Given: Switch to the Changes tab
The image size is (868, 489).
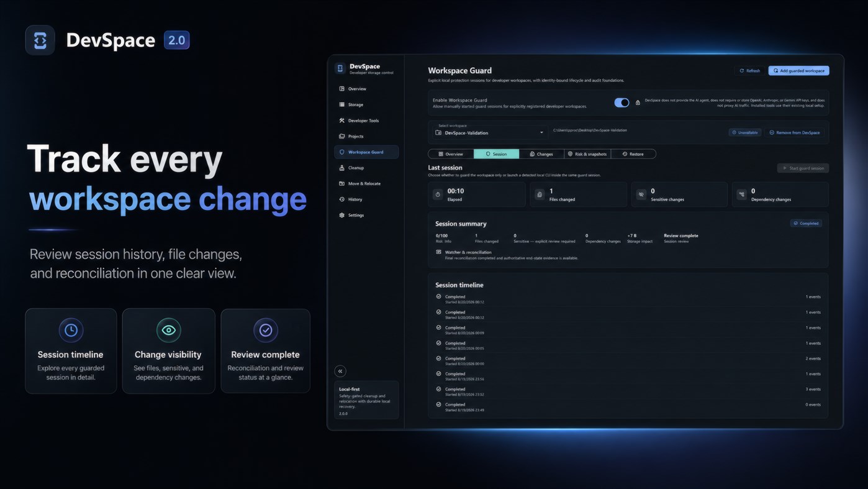Looking at the screenshot, I should click(x=541, y=154).
